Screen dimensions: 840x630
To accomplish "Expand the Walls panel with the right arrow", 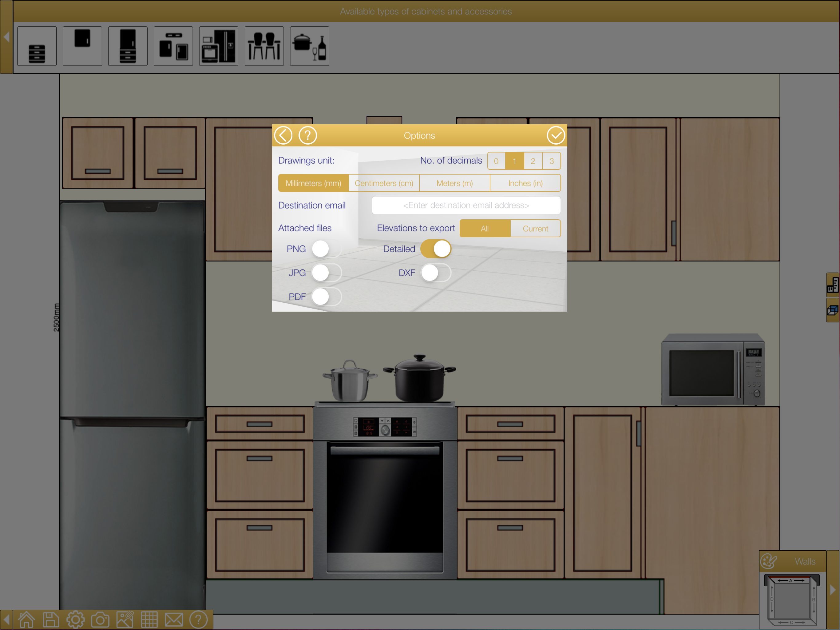I will pos(833,590).
